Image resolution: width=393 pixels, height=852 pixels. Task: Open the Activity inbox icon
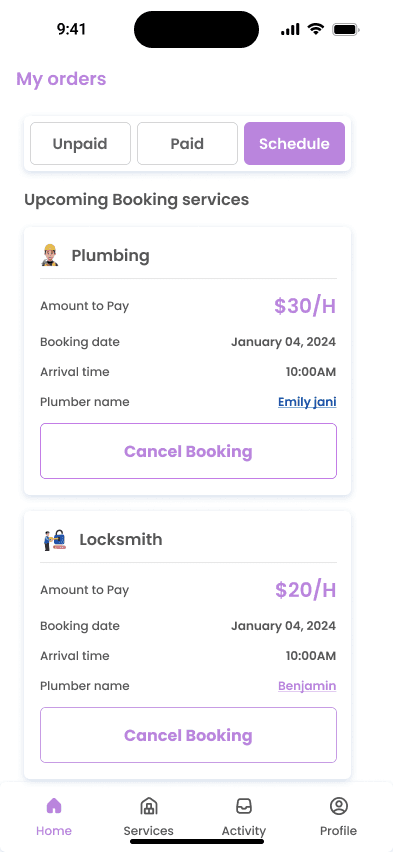(x=244, y=805)
